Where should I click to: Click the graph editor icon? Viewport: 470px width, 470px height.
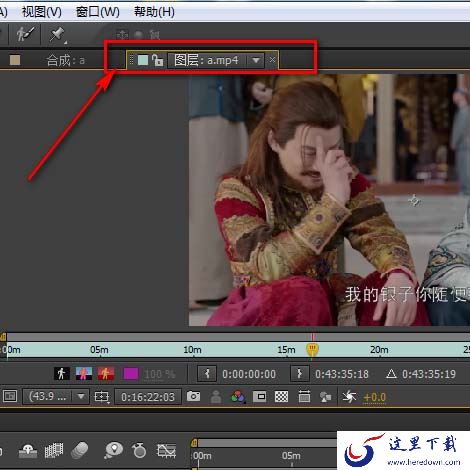tap(166, 450)
